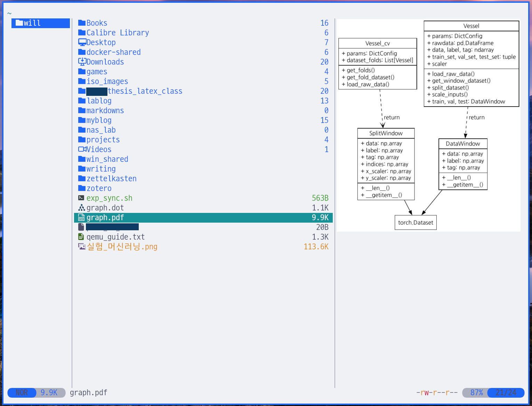Open the Books folder
532x406 pixels.
click(97, 23)
